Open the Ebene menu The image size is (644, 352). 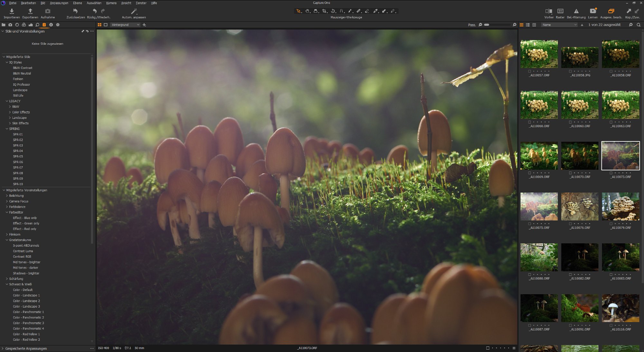coord(77,3)
